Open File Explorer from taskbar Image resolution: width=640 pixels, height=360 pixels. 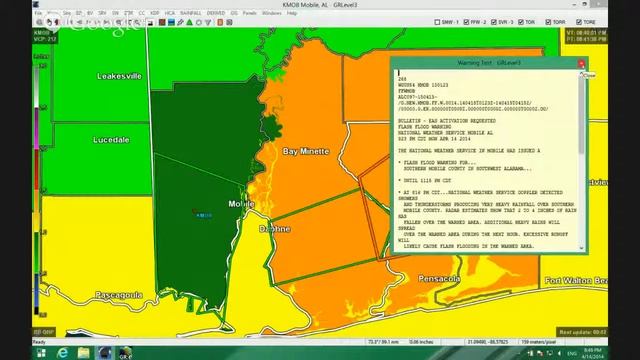coord(83,353)
